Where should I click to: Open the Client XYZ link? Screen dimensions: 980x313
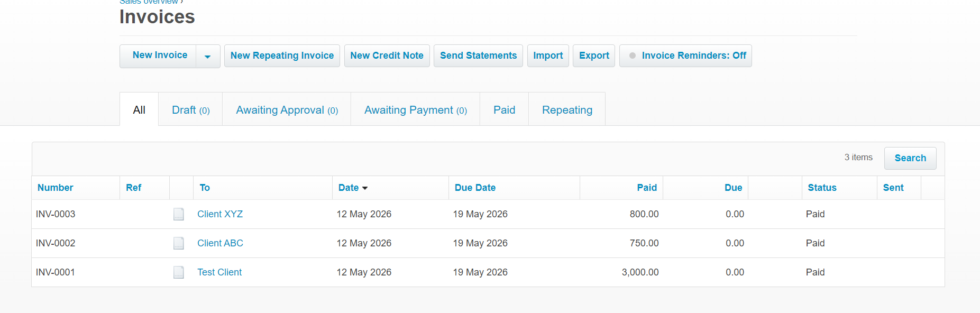tap(220, 214)
